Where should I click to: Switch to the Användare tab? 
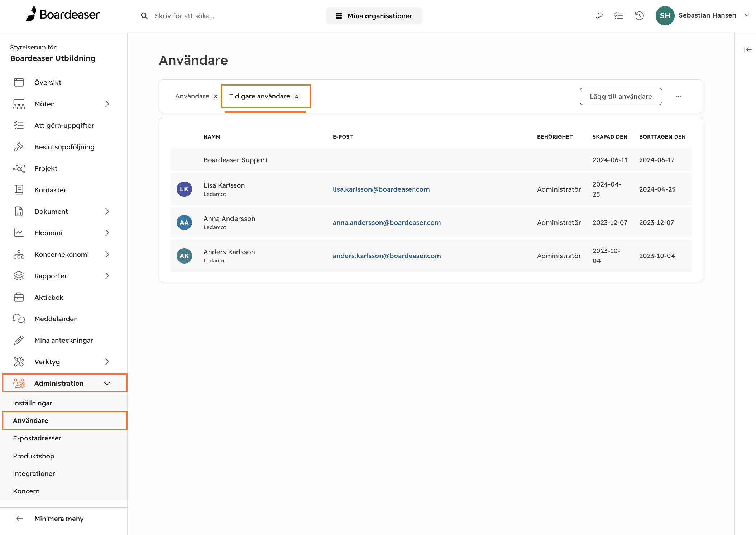coord(196,96)
